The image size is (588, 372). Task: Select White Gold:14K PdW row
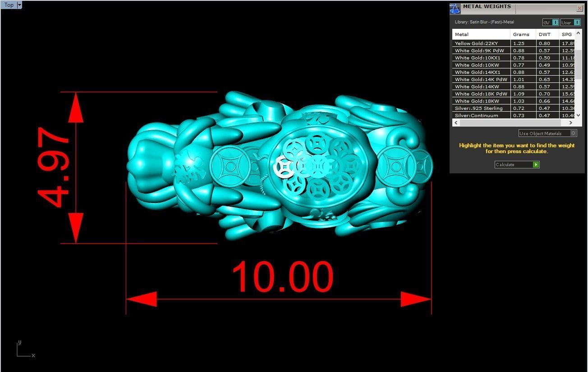click(514, 79)
